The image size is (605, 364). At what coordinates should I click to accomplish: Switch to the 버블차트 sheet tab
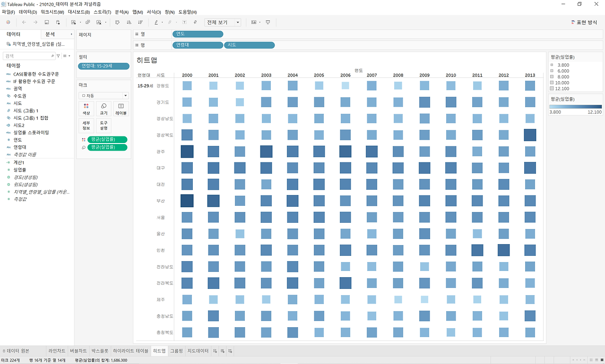(78, 351)
